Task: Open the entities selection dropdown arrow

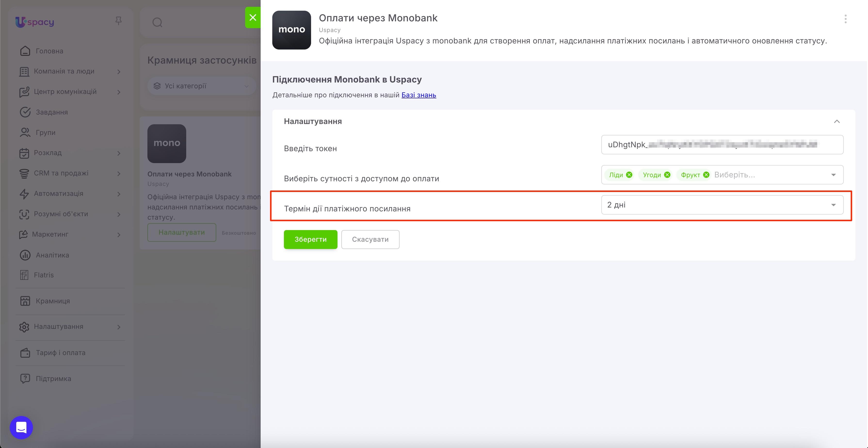Action: coord(833,175)
